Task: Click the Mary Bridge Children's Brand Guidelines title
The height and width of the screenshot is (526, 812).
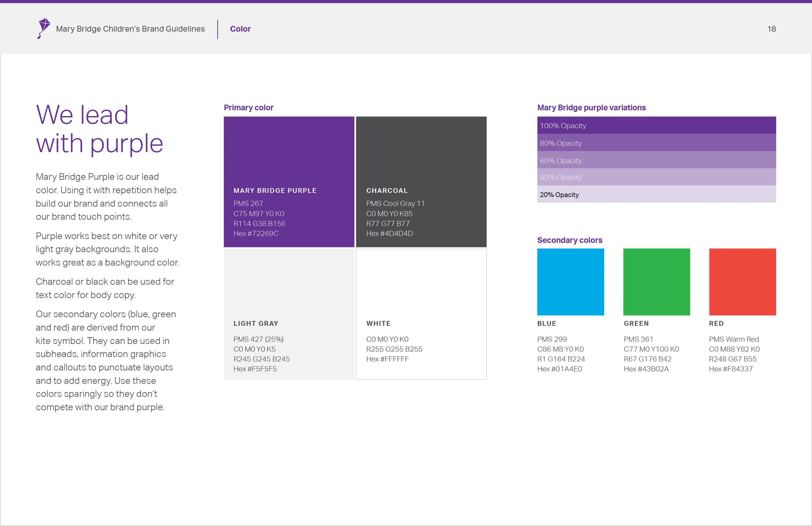Action: 130,29
